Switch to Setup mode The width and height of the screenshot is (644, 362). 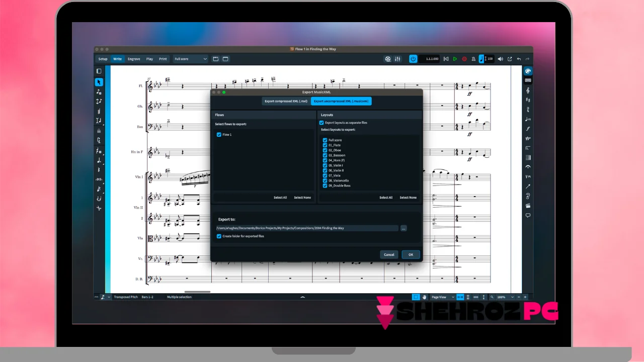[x=103, y=59]
